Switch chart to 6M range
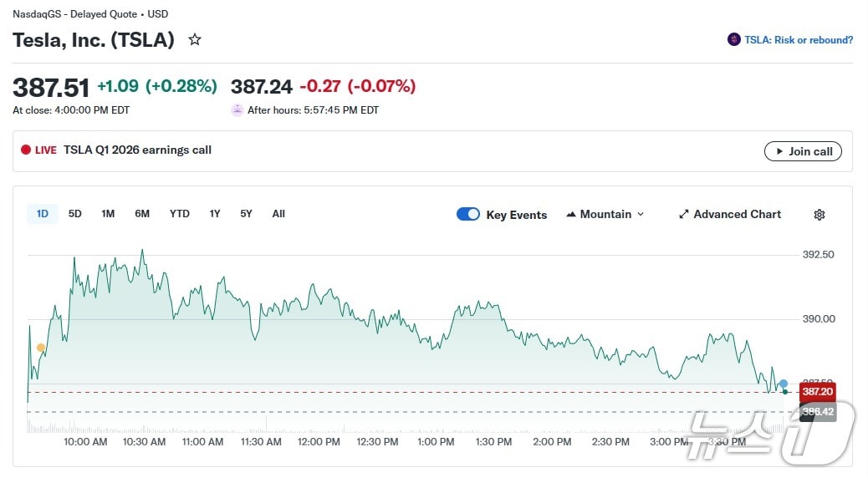Viewport: 868px width, 478px height. tap(142, 214)
